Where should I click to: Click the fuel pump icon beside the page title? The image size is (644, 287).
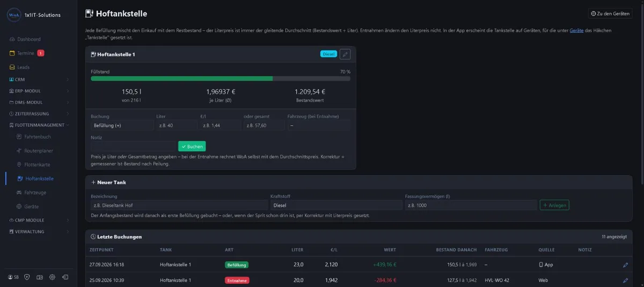[89, 14]
